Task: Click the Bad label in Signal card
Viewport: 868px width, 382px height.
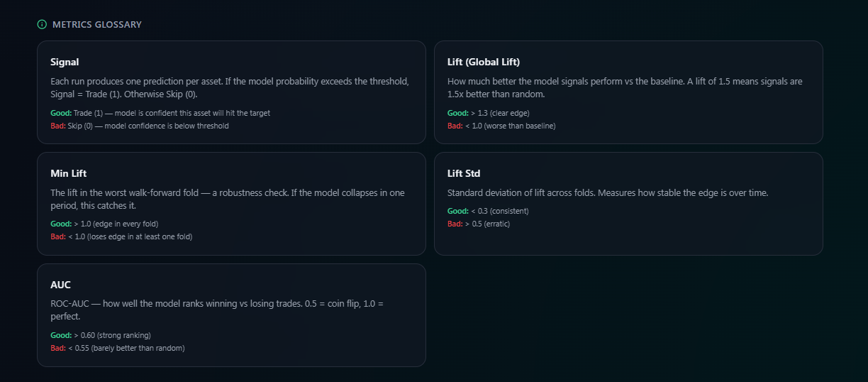Action: pos(58,126)
